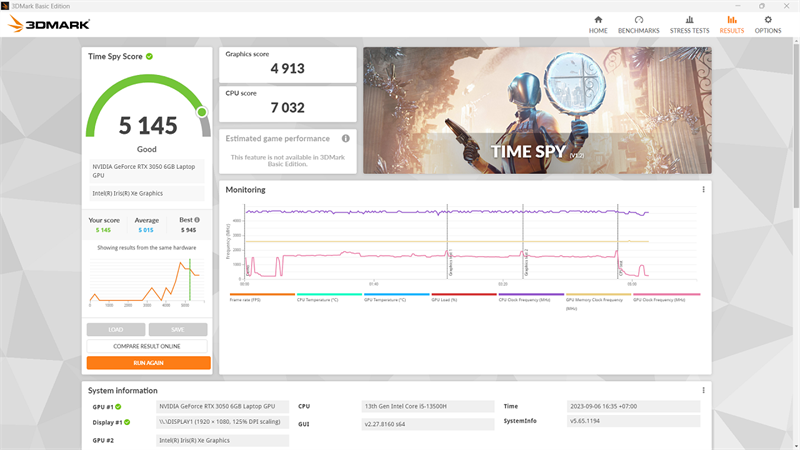The width and height of the screenshot is (800, 450).
Task: Open Stress Tests section
Action: click(689, 24)
